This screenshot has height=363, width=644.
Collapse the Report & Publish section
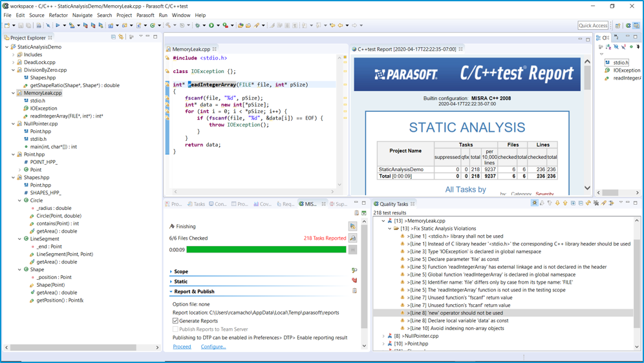(x=171, y=292)
